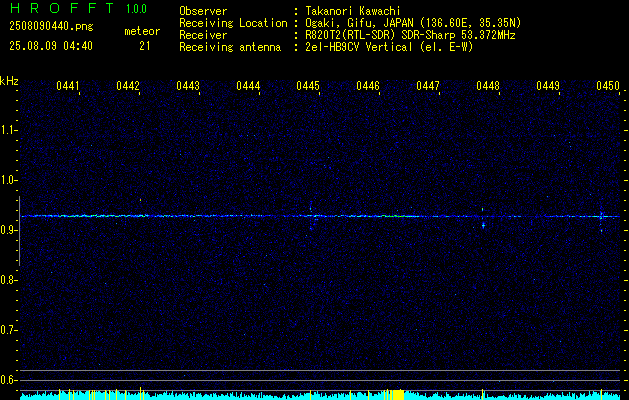The height and width of the screenshot is (400, 629).
Task: Click the 0447 time axis label
Action: [428, 86]
